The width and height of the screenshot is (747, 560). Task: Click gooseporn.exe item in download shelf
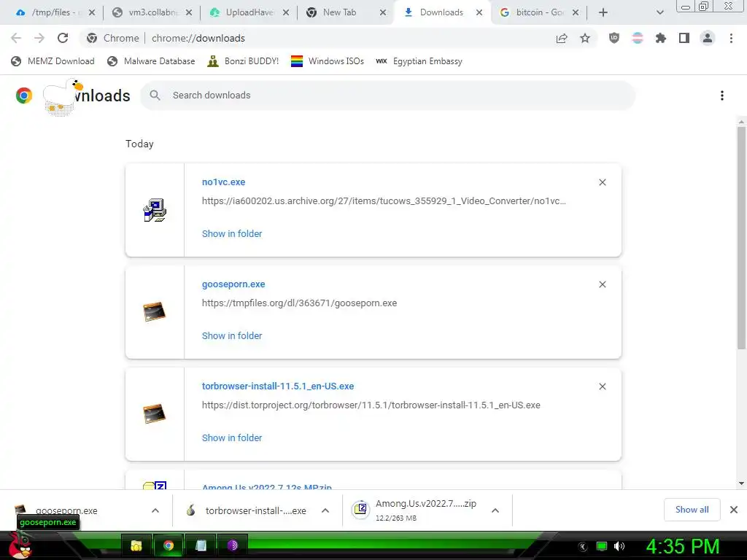click(x=66, y=510)
